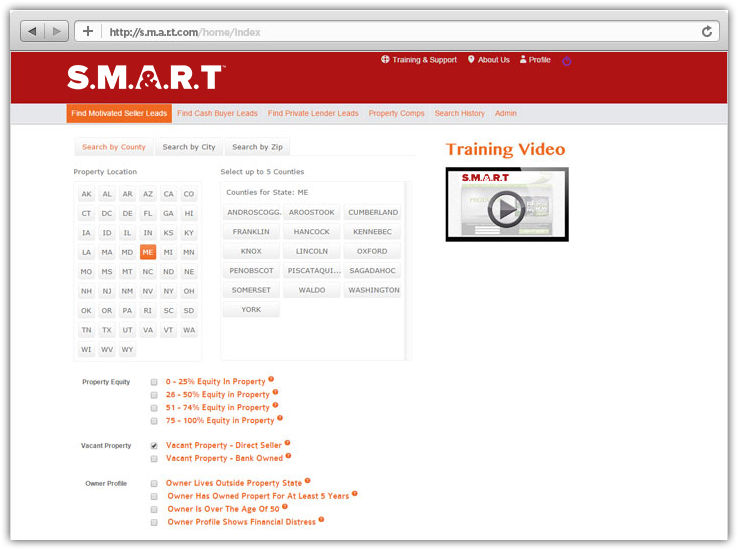Choose OXFORD county
The image size is (738, 550).
pos(372,251)
